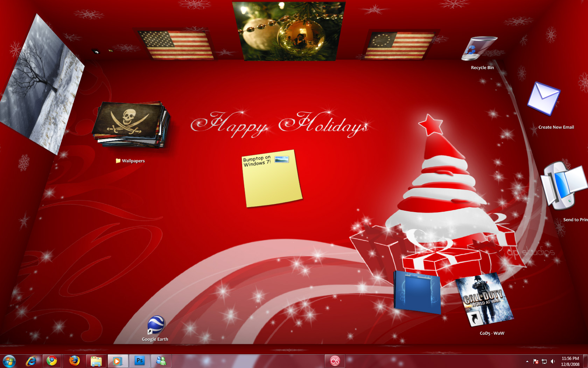This screenshot has height=368, width=588.
Task: Select the Windows Live Messenger taskbar icon
Action: click(x=161, y=361)
